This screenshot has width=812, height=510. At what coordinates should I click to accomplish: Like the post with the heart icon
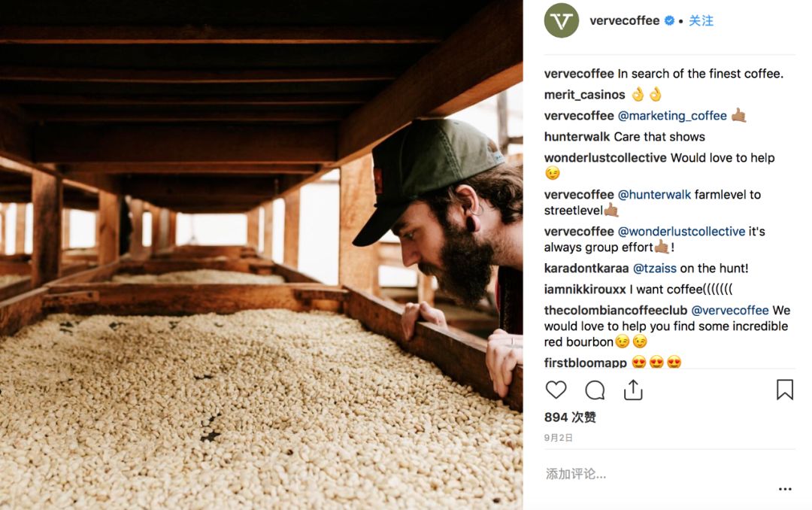(556, 390)
